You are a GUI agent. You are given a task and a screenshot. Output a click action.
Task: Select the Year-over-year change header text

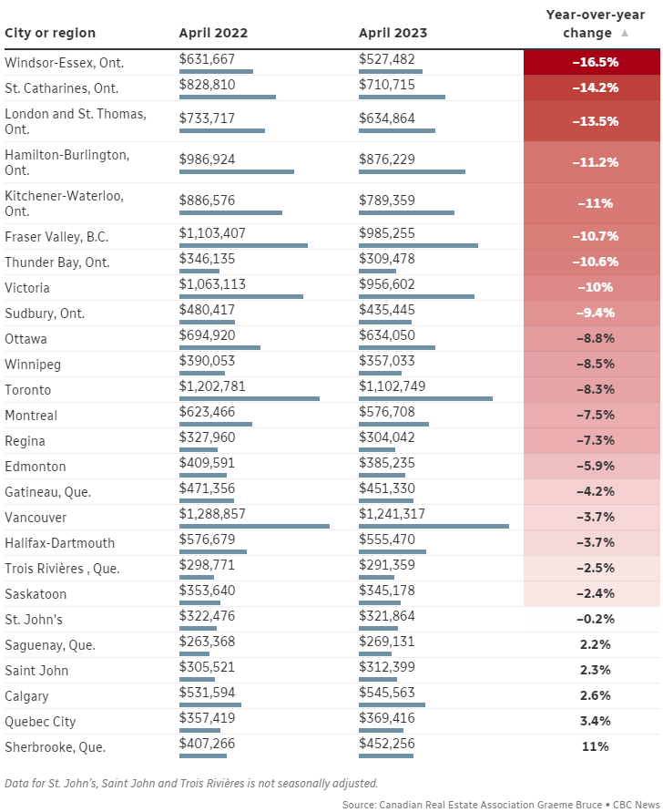pyautogui.click(x=584, y=24)
